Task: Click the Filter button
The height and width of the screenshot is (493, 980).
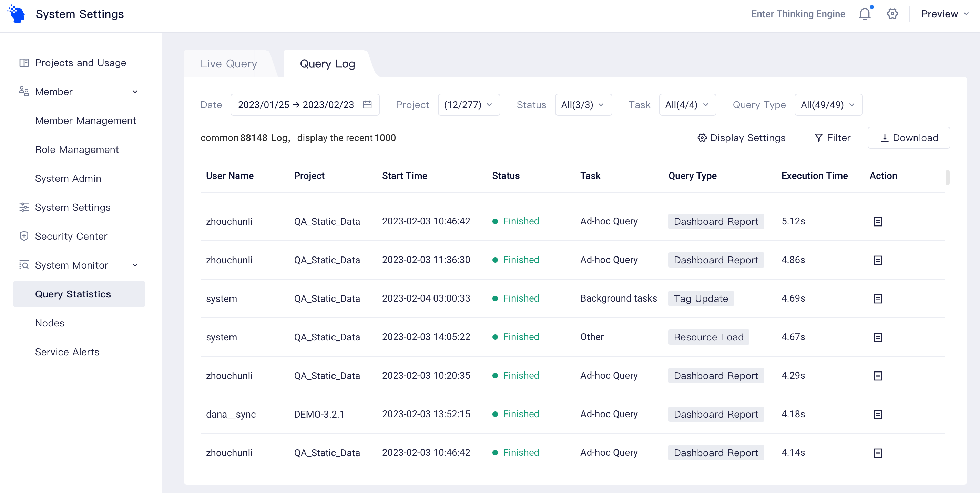Action: click(833, 138)
